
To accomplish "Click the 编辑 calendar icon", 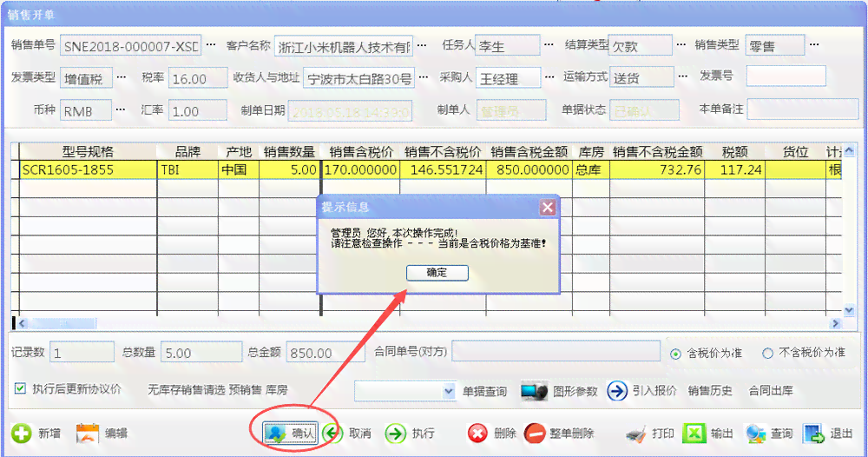I will tap(88, 434).
